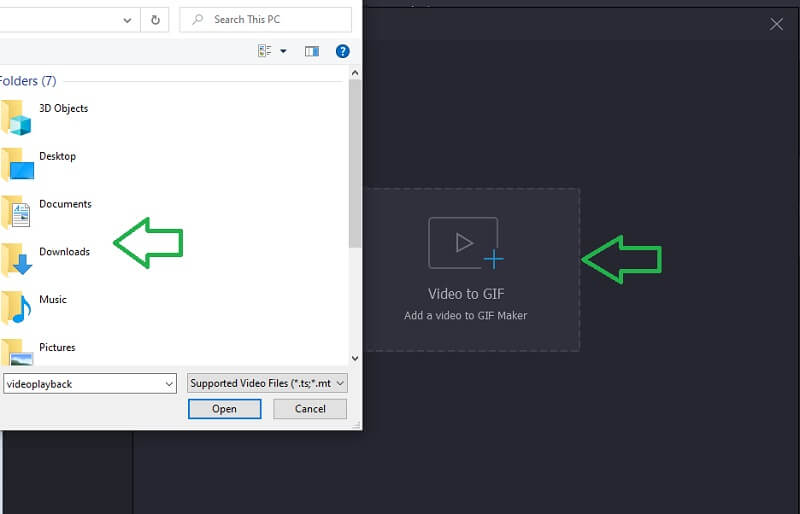800x514 pixels.
Task: Click the scrollbar down arrow
Action: (x=355, y=358)
